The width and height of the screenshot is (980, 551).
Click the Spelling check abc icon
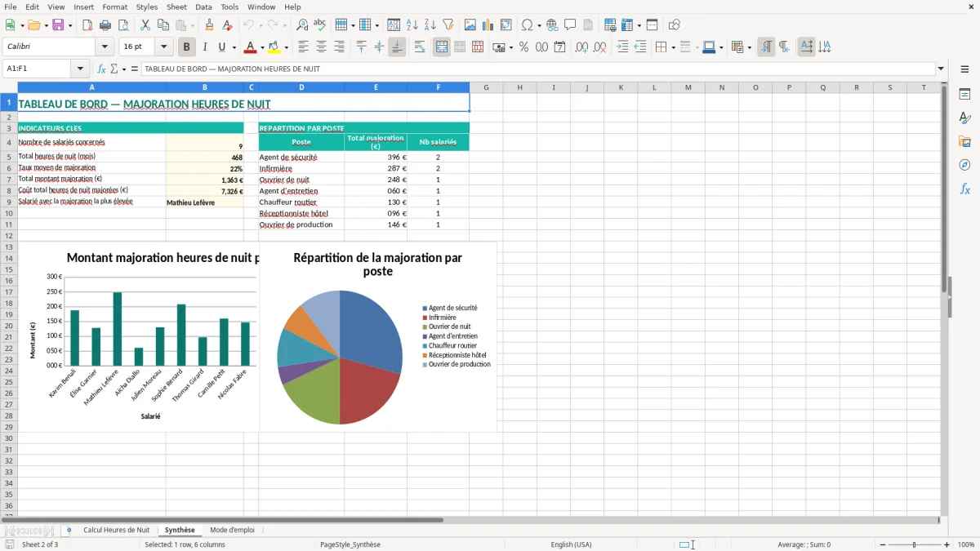320,25
